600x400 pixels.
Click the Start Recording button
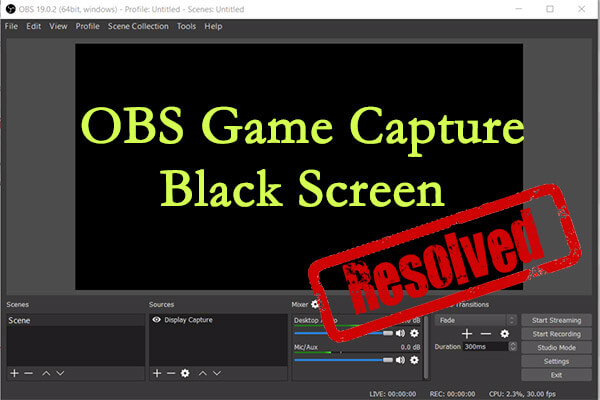(556, 334)
